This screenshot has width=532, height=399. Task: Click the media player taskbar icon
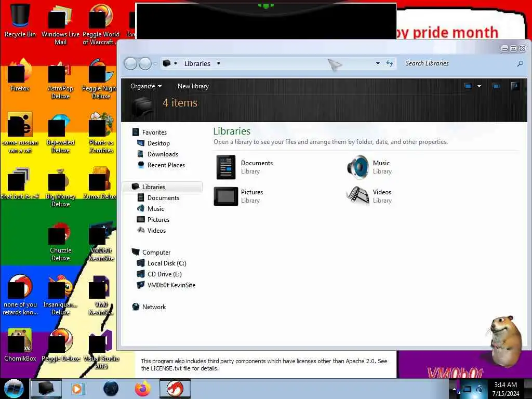point(77,389)
